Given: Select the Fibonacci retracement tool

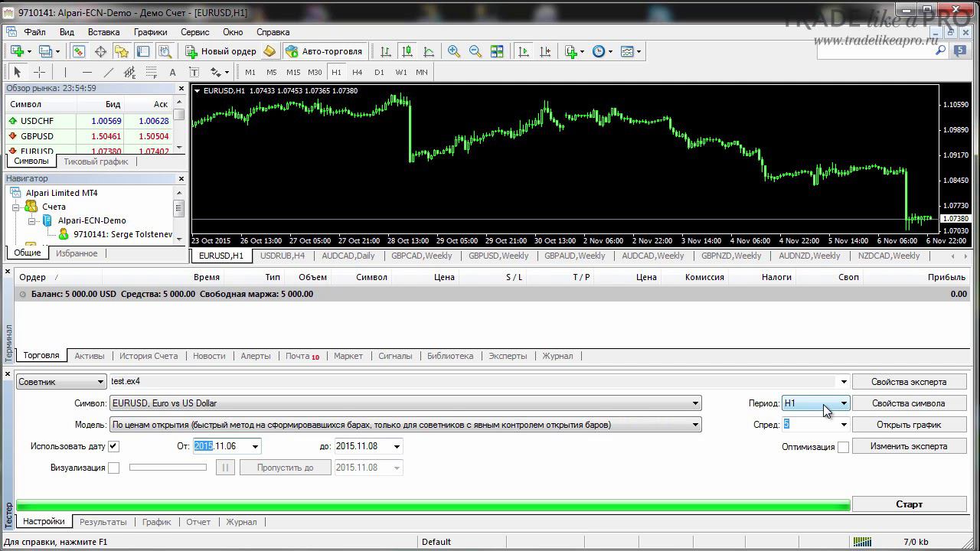Looking at the screenshot, I should coord(151,72).
